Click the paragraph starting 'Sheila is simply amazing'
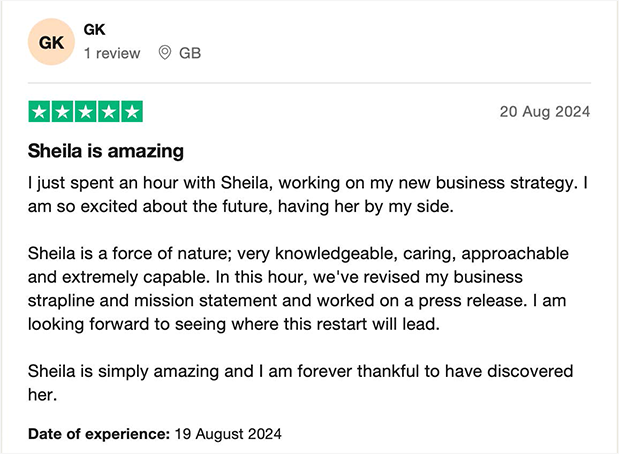The width and height of the screenshot is (619, 454). [300, 383]
